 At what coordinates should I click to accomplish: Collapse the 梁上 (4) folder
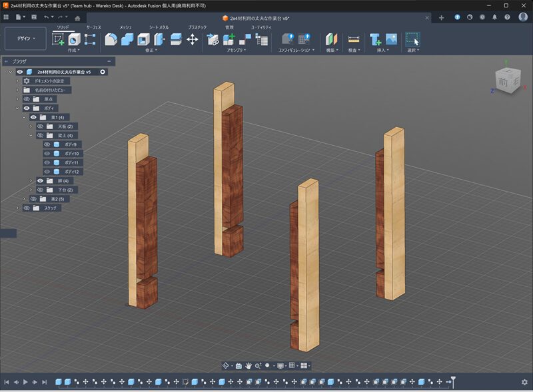[x=31, y=135]
